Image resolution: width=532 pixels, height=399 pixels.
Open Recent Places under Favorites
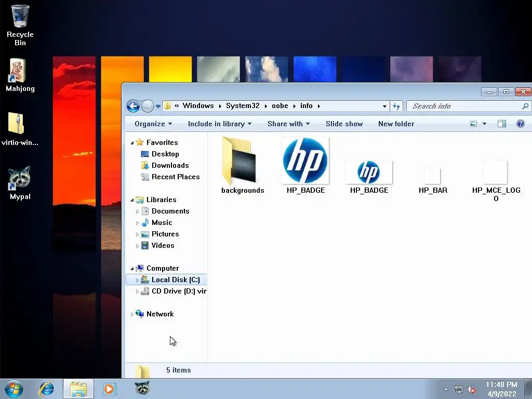coord(176,177)
